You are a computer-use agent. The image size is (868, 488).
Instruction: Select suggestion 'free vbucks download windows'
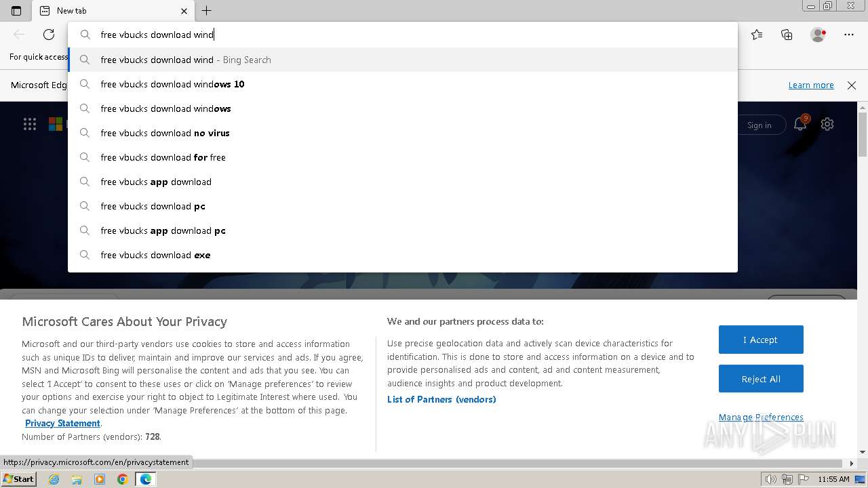pyautogui.click(x=403, y=108)
